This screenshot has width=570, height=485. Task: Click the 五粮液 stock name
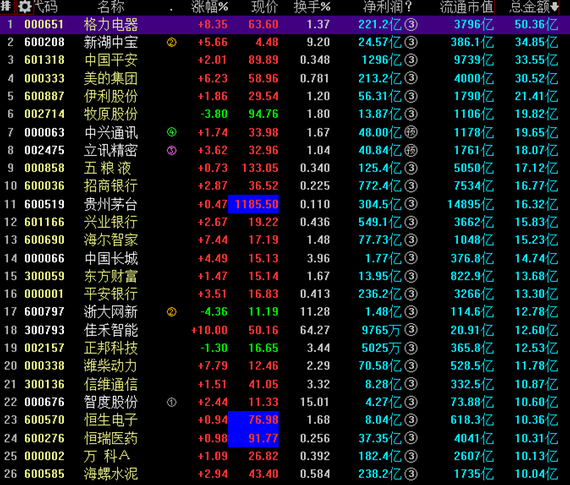coord(108,168)
